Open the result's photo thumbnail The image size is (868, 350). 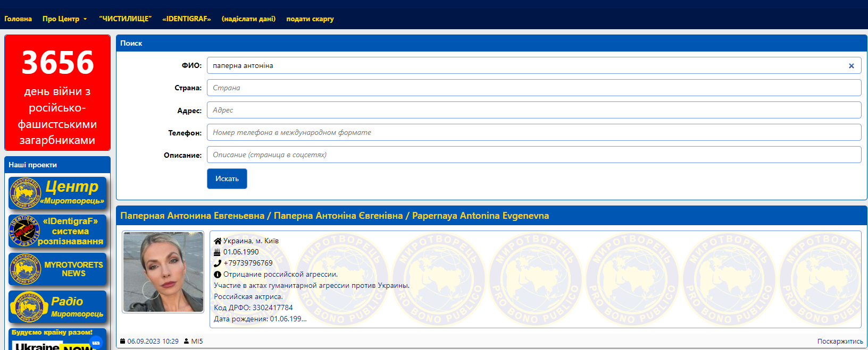click(x=163, y=272)
